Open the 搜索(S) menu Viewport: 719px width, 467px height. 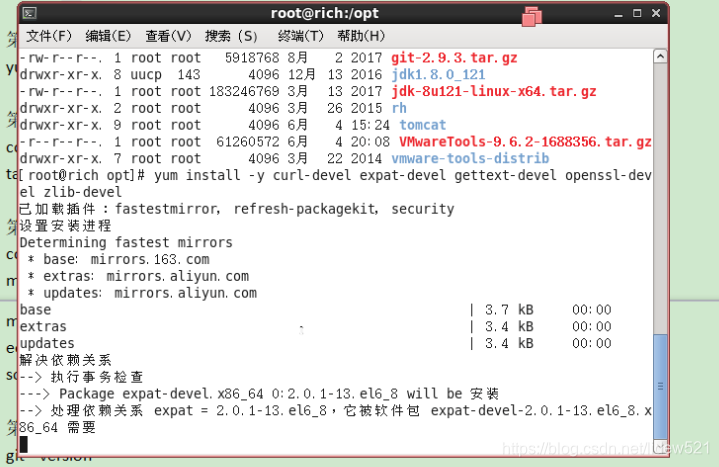[231, 36]
